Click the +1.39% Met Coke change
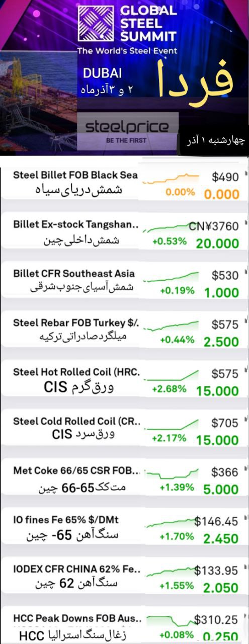This screenshot has width=249, height=644. (177, 488)
